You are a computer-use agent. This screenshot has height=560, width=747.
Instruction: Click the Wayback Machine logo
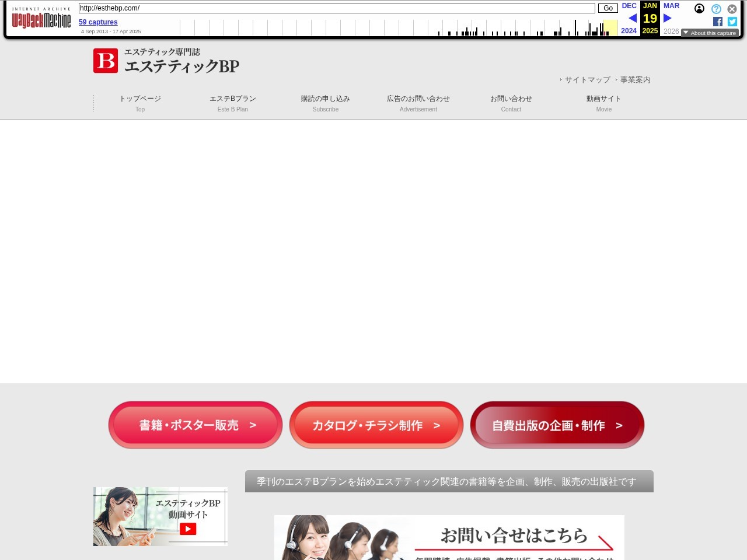tap(41, 20)
